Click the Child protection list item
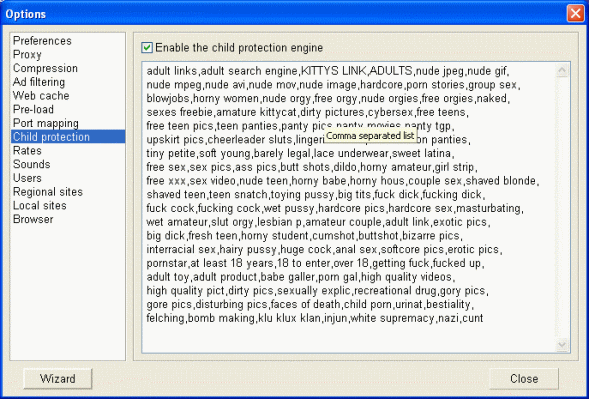Screen dimensions: 589x399 pyautogui.click(x=68, y=137)
